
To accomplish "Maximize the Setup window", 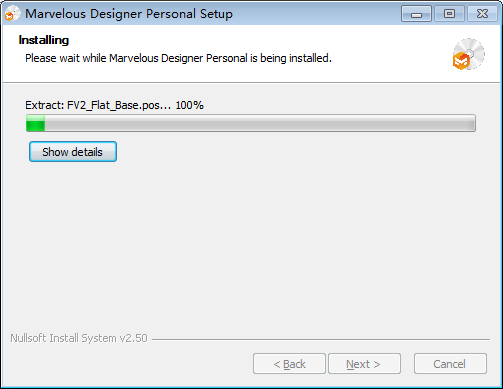I will tap(449, 14).
